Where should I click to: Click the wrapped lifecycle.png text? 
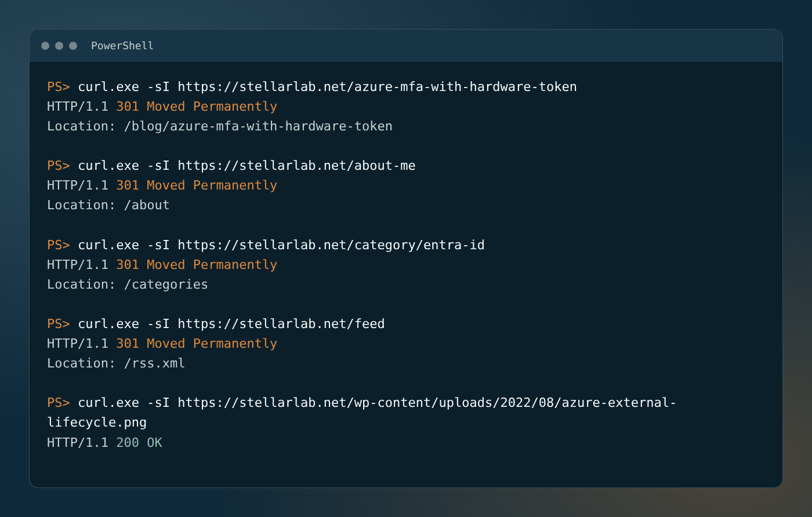97,423
